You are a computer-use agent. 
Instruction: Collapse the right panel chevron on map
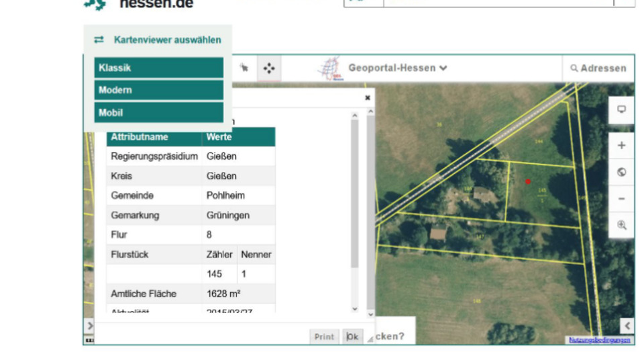pos(627,326)
